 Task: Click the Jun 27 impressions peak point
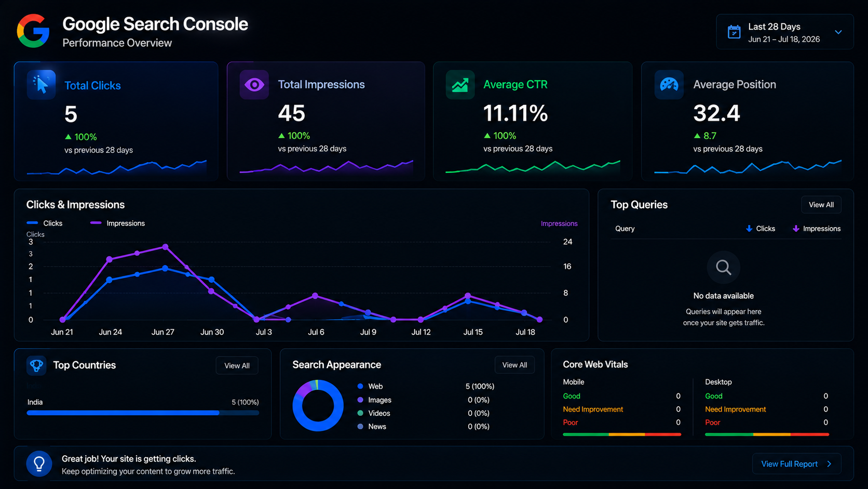pyautogui.click(x=165, y=247)
